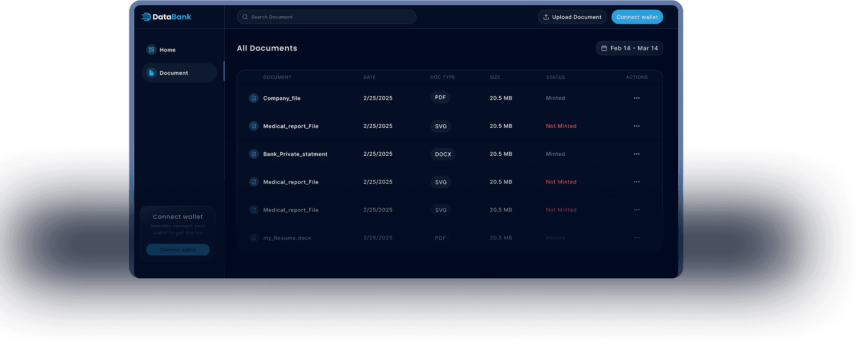Screen dimensions: 868x350
Task: Open actions menu for Company_file row
Action: (x=636, y=98)
